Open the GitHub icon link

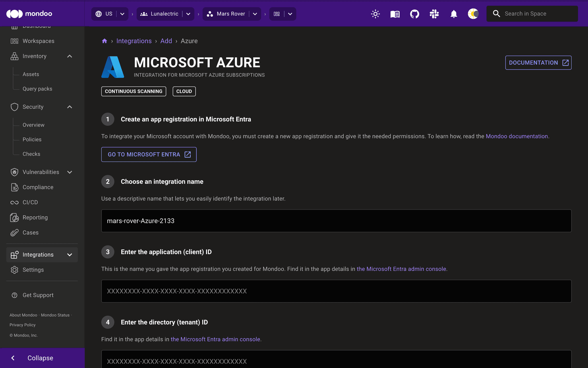[414, 14]
